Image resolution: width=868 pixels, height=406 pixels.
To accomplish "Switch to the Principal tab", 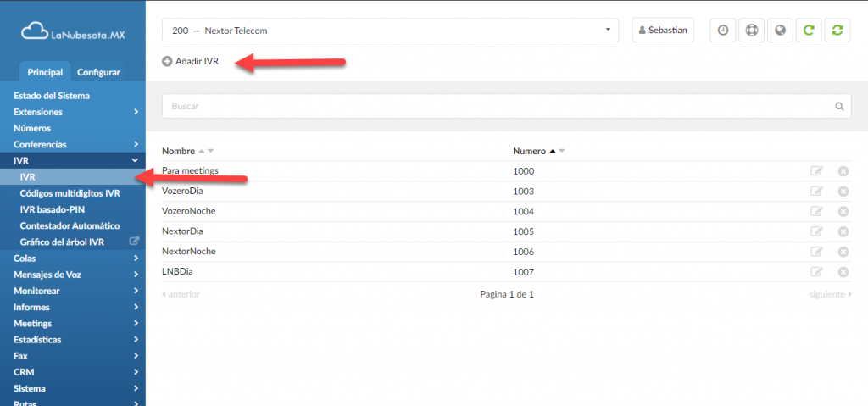I will (45, 72).
